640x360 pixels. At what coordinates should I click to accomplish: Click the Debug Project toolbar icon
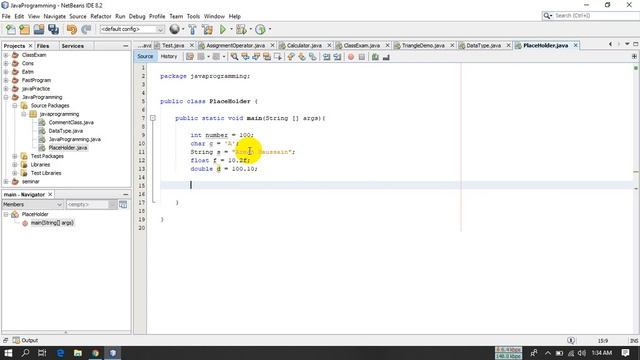241,29
